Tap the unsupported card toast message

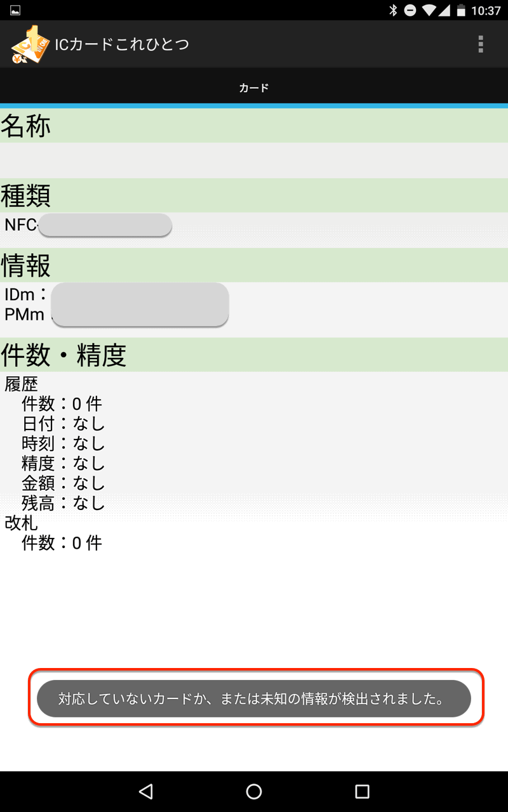254,699
